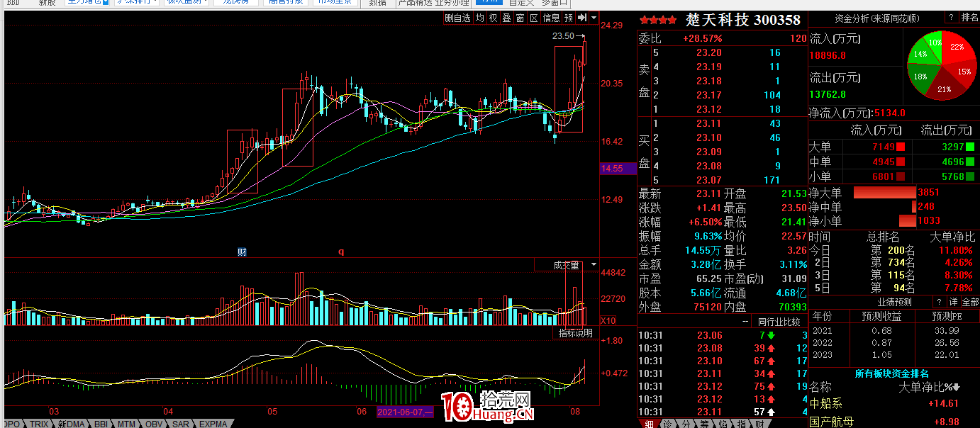The image size is (980, 428).
Task: Click the 区 interval statistics icon
Action: (x=533, y=18)
